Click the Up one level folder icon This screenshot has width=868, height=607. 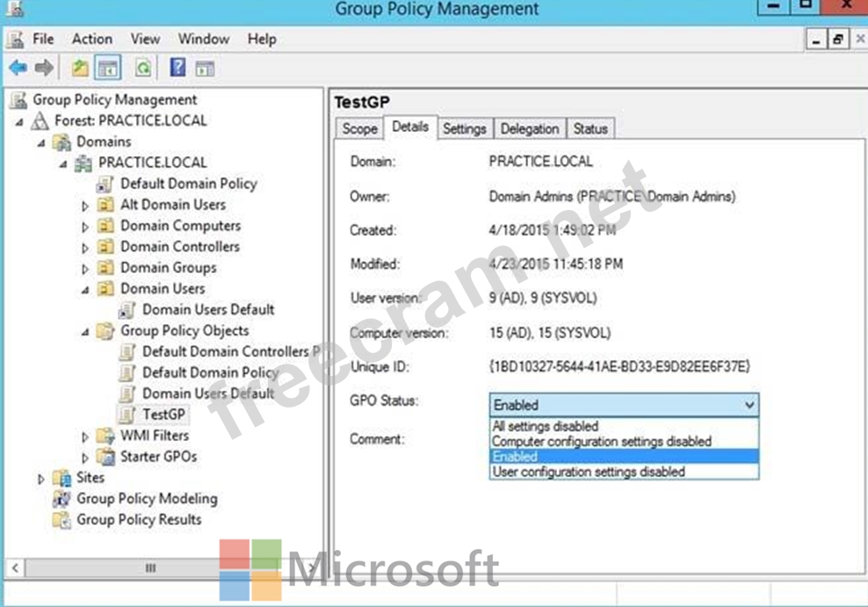pyautogui.click(x=80, y=68)
